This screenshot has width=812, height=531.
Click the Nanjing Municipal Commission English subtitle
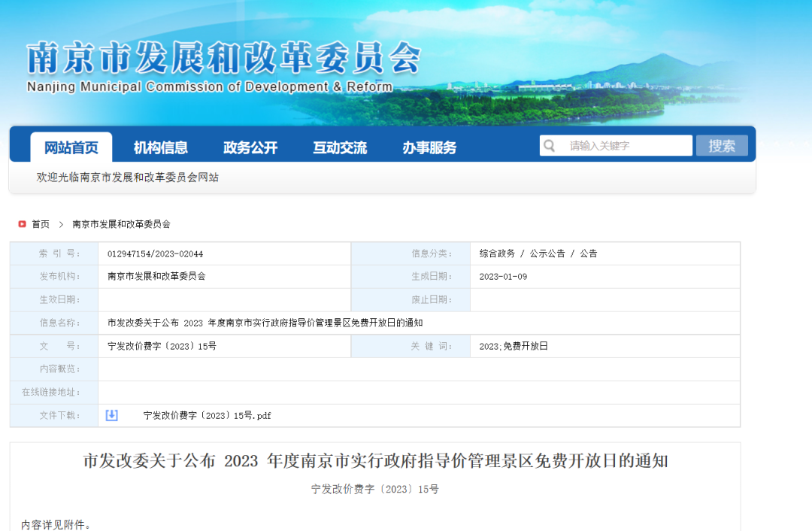click(210, 86)
